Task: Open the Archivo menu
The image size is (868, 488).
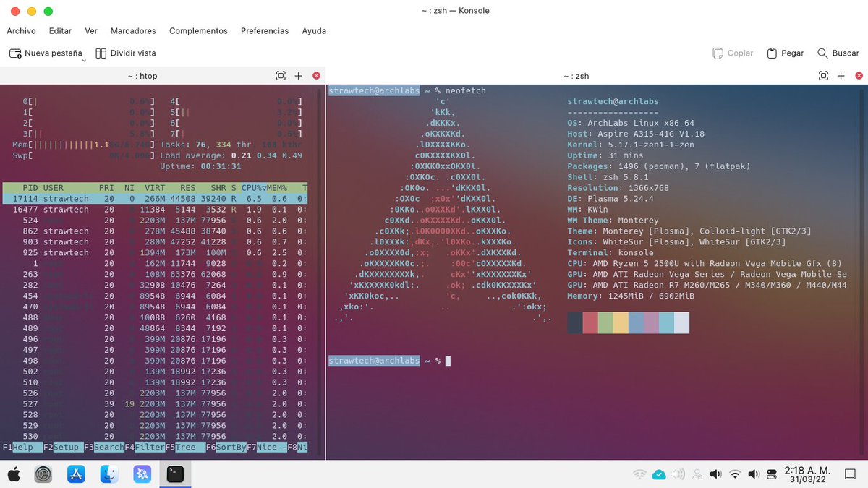Action: (21, 31)
